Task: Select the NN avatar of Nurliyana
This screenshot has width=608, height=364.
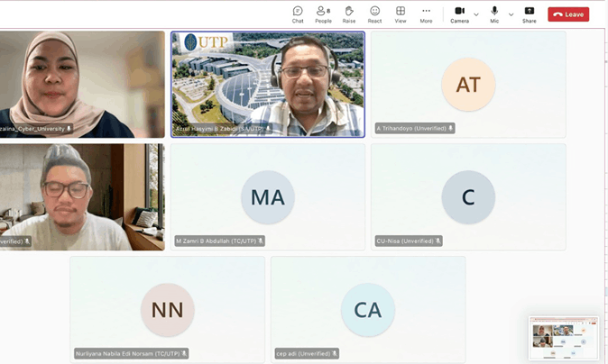Action: pos(168,310)
